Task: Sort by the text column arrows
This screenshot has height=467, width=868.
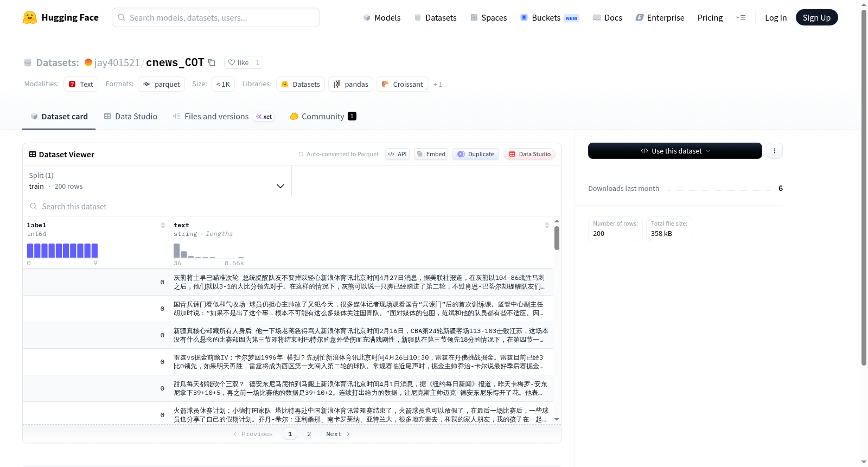Action: point(547,225)
